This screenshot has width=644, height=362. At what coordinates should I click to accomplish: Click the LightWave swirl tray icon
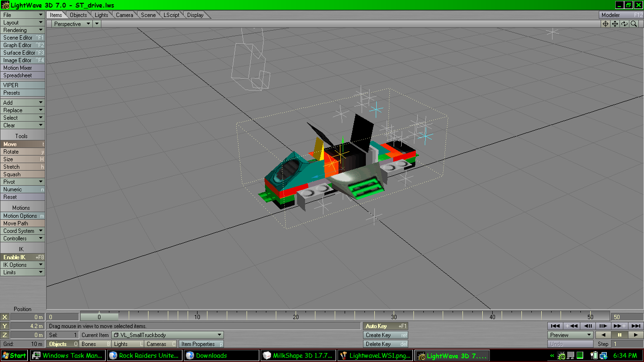pyautogui.click(x=562, y=356)
